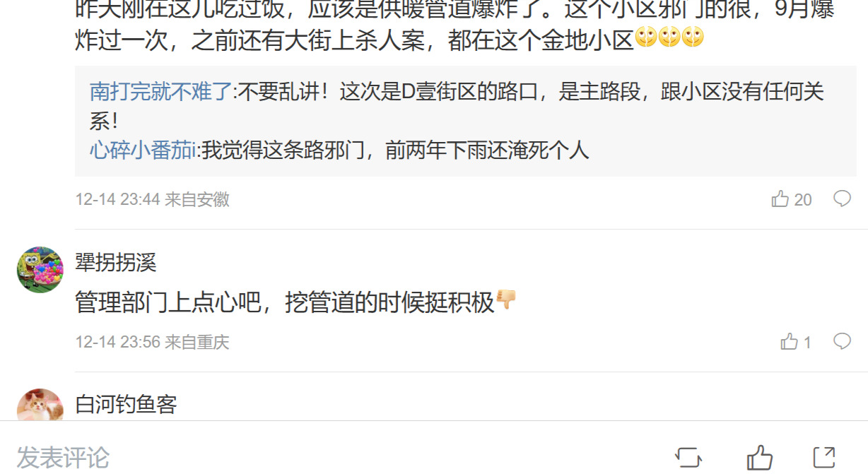Tap the thumbs-up icon in bottom bar
This screenshot has width=868, height=474.
click(760, 458)
